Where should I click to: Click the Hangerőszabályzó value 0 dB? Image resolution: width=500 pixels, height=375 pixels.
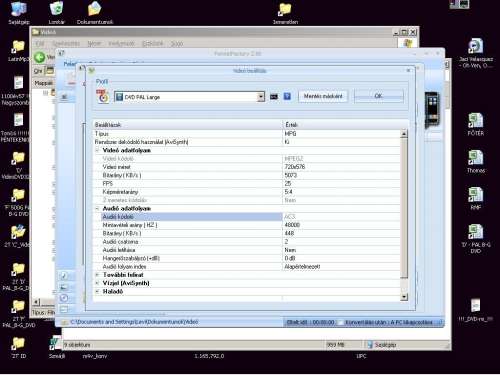(290, 258)
